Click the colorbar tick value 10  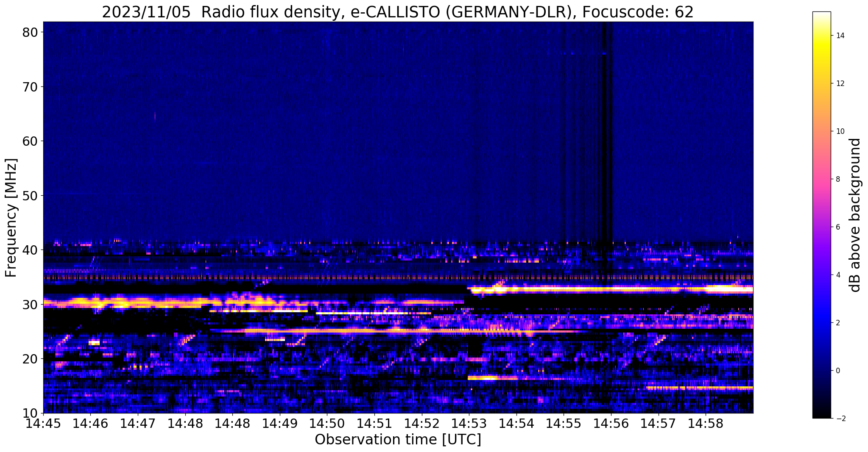click(840, 131)
